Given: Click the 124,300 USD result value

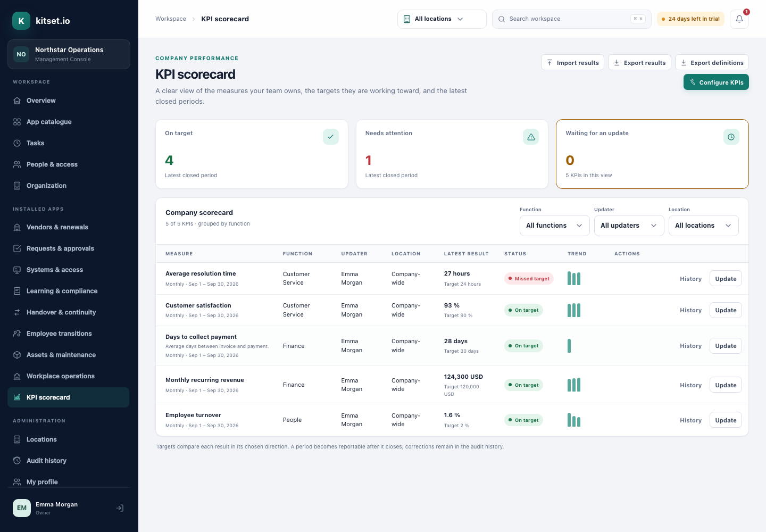Looking at the screenshot, I should [x=464, y=377].
